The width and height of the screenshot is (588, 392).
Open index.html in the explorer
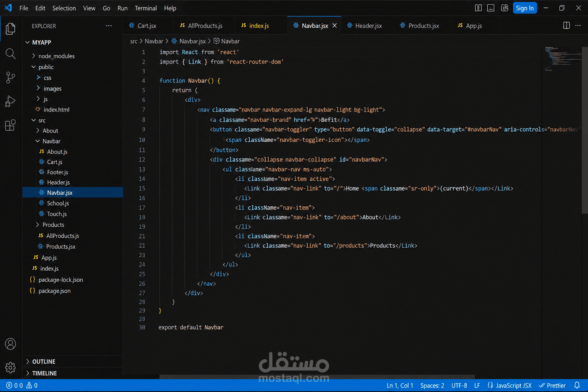click(56, 109)
